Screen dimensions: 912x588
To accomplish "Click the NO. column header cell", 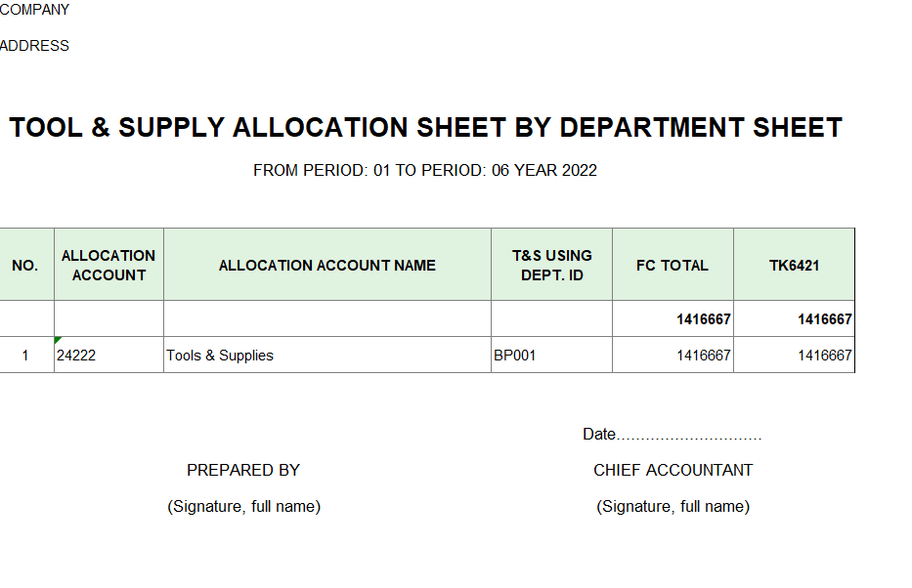I will (x=25, y=265).
